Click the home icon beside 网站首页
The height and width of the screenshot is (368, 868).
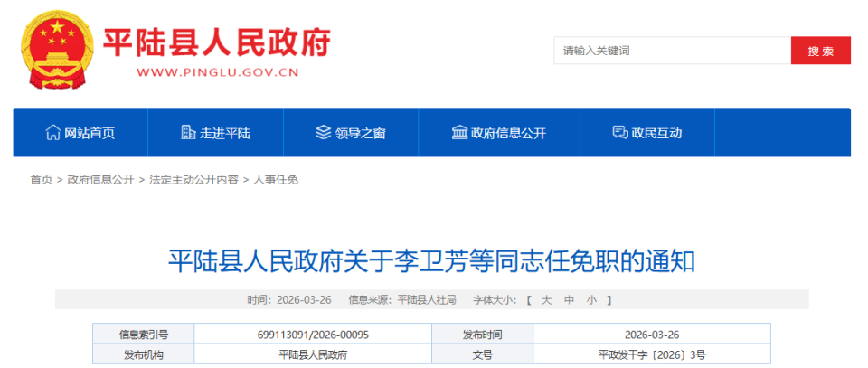click(53, 133)
